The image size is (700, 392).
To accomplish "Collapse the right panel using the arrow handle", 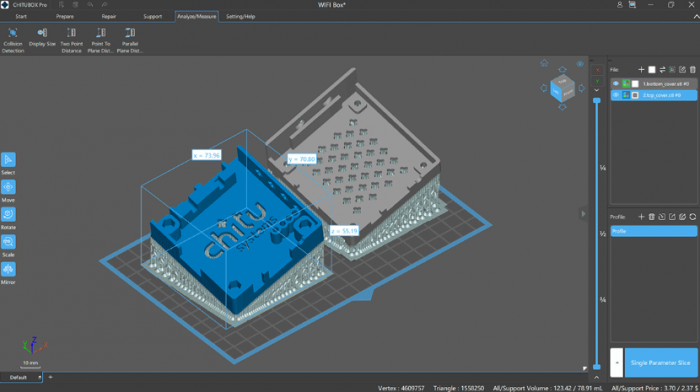I will tap(583, 214).
